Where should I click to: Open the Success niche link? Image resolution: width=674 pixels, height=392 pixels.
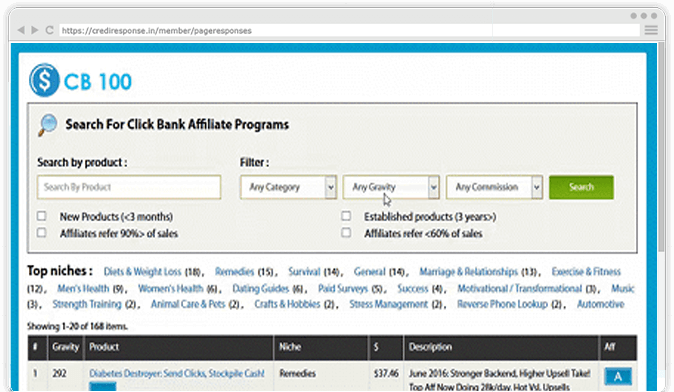(x=413, y=288)
